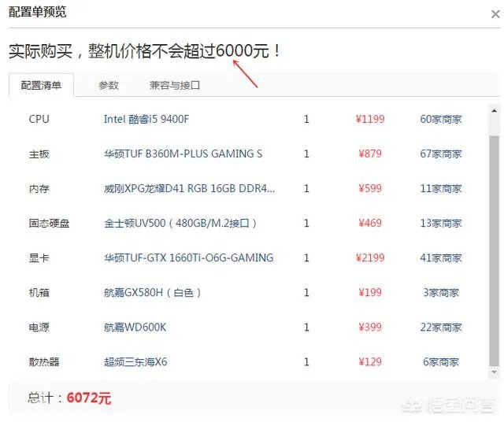504x422 pixels.
Task: Click 3家商家 in 机箱 row
Action: coord(441,293)
